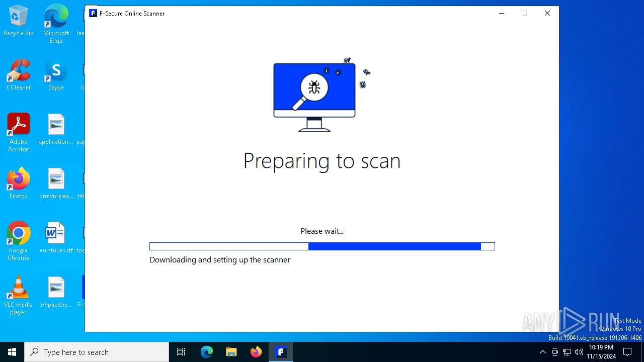
Task: Open the Windows Start menu
Action: 12,352
